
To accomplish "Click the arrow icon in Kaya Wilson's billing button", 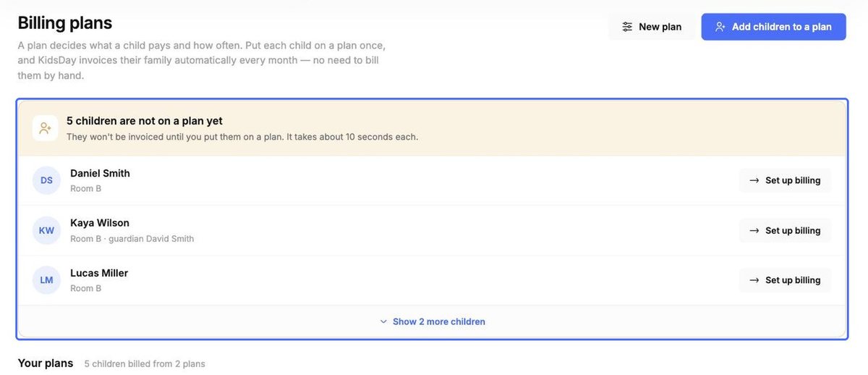I will pos(754,230).
